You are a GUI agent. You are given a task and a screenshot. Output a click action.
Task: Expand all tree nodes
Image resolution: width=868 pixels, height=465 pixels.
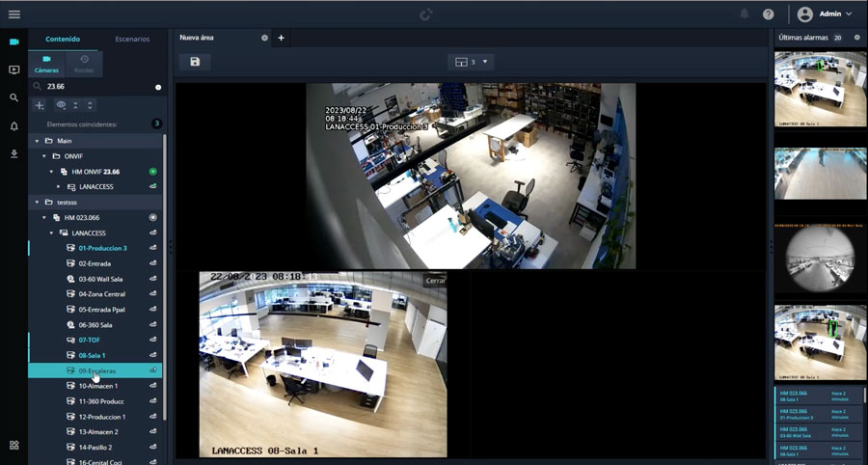91,105
